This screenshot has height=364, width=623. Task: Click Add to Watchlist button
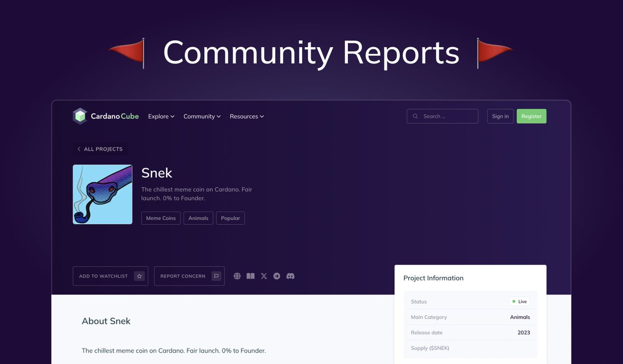pyautogui.click(x=111, y=276)
